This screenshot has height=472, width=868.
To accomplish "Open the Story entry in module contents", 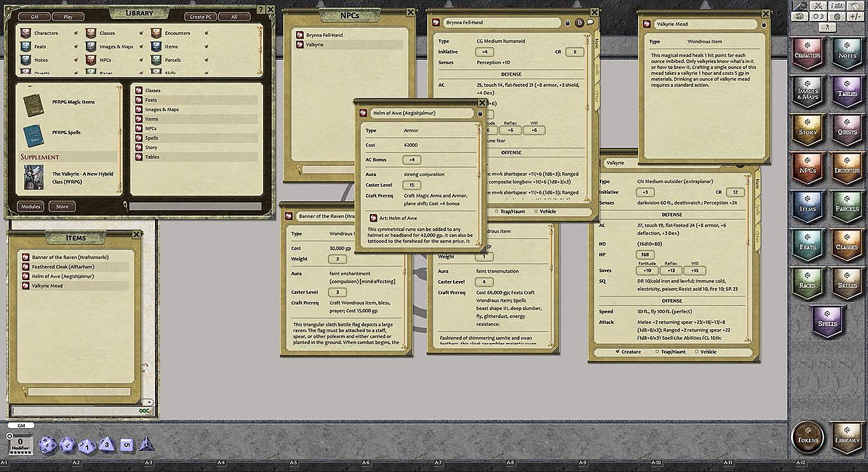I will coord(151,147).
